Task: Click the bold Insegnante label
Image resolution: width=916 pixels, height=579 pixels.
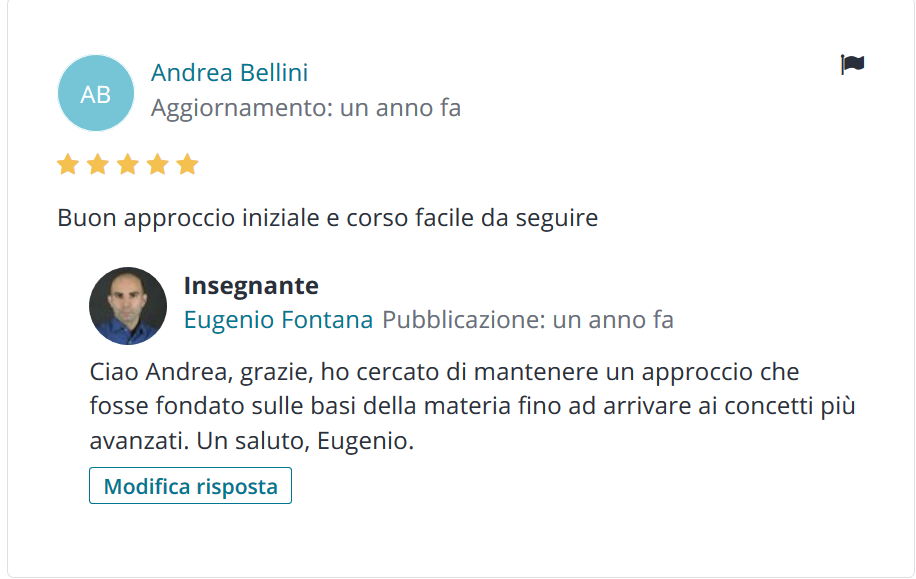Action: pos(251,286)
